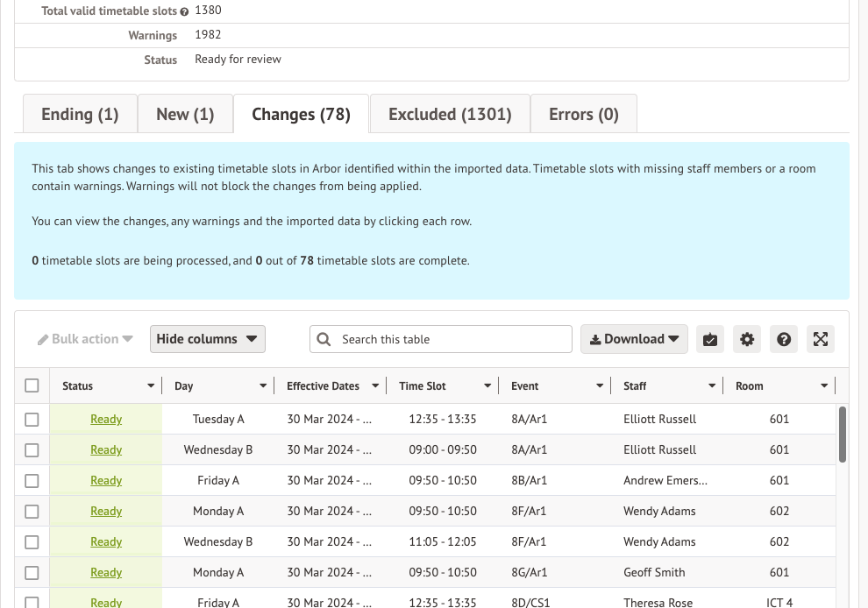Viewport: 868px width, 608px height.
Task: Click the calendar check icon in table toolbar
Action: pyautogui.click(x=710, y=339)
